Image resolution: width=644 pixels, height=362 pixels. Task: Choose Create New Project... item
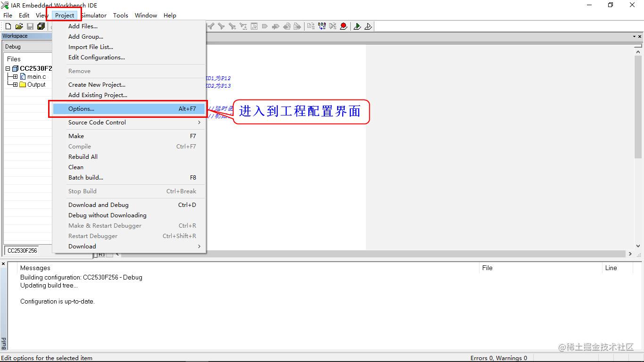129,84
